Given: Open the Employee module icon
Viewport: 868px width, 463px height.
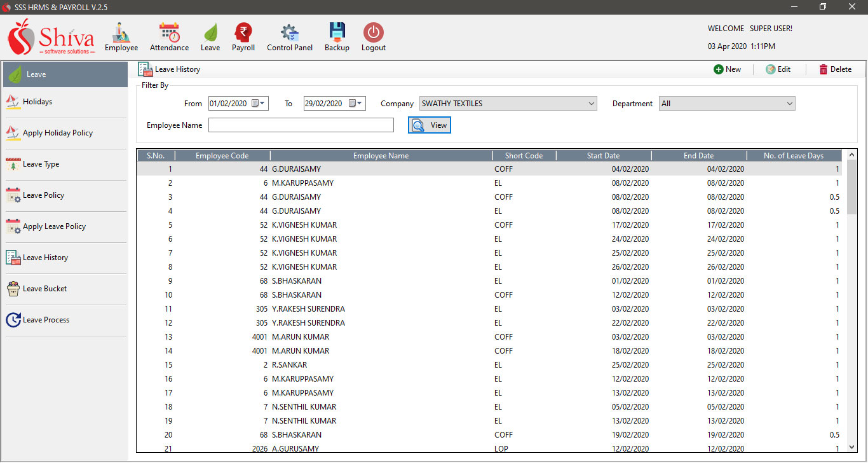Looking at the screenshot, I should pos(121,33).
